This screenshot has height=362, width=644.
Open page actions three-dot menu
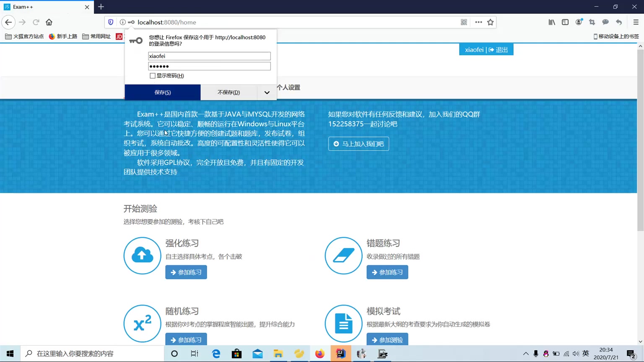[x=478, y=22]
